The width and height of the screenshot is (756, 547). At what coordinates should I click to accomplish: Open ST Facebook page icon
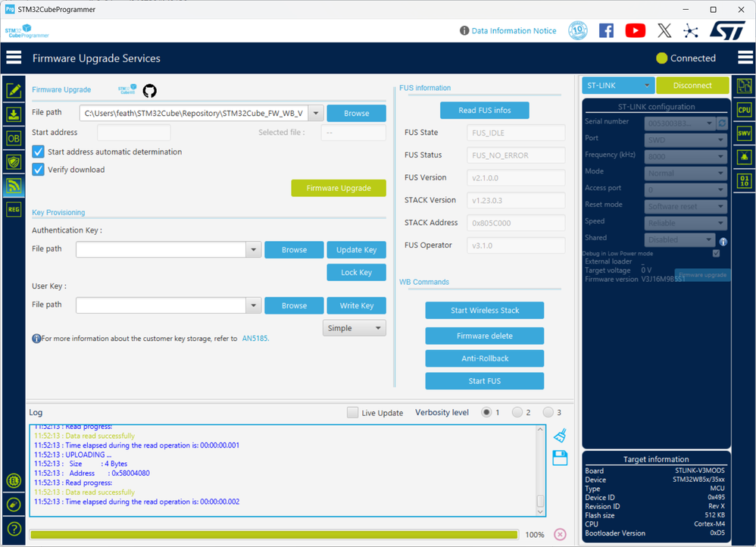pos(606,30)
